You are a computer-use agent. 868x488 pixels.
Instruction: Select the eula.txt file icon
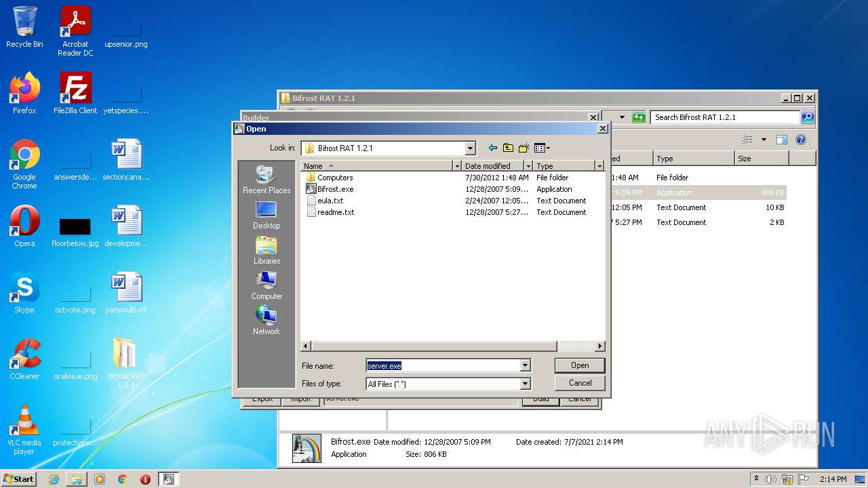point(311,201)
